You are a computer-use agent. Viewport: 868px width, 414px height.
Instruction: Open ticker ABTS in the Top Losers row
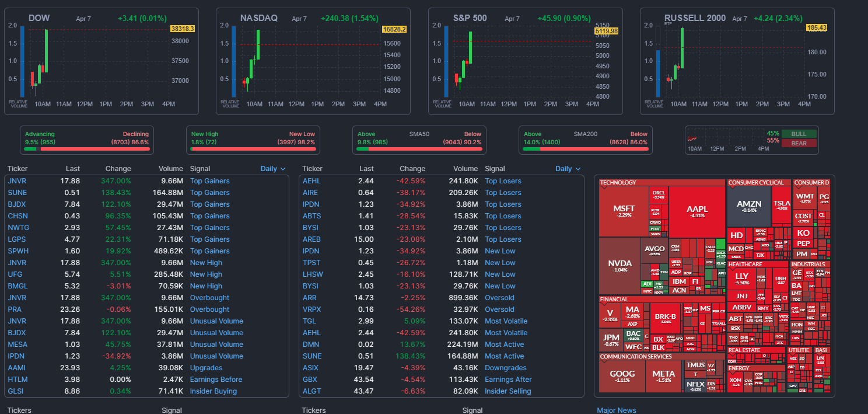tap(312, 216)
